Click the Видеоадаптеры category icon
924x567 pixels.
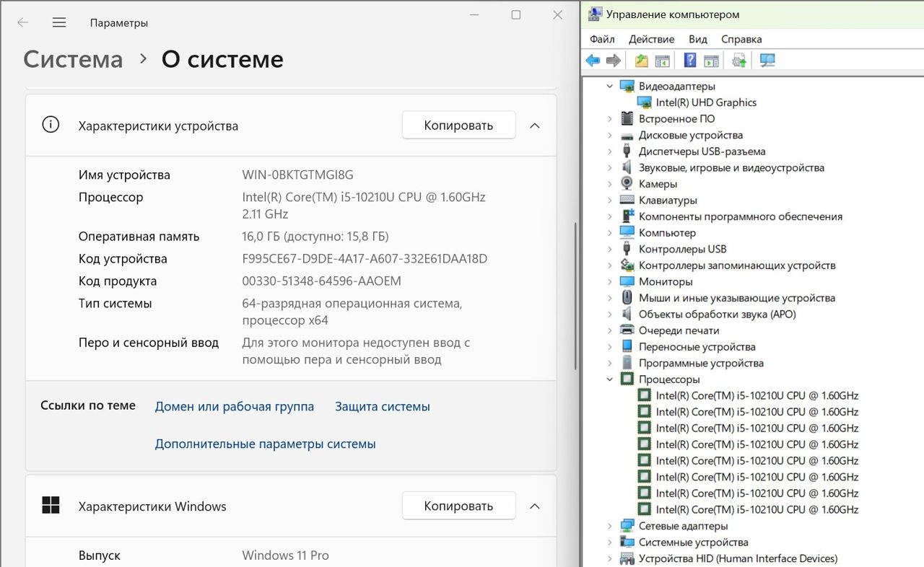coord(627,87)
